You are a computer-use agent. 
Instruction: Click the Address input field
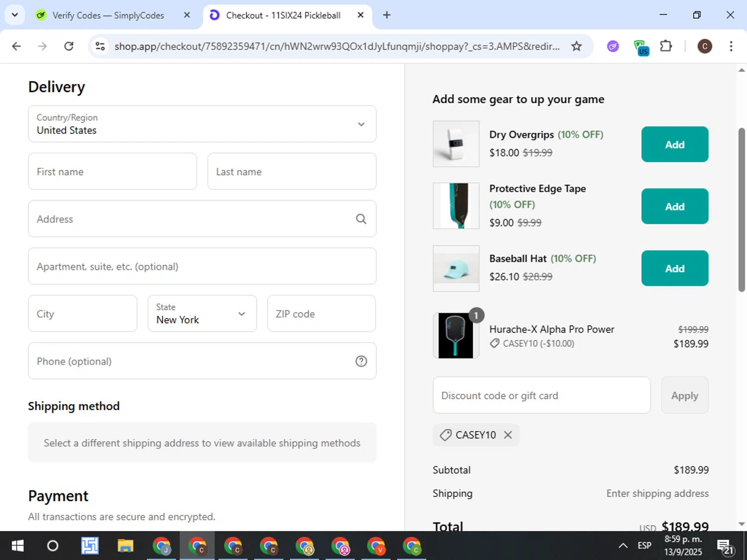tap(202, 219)
